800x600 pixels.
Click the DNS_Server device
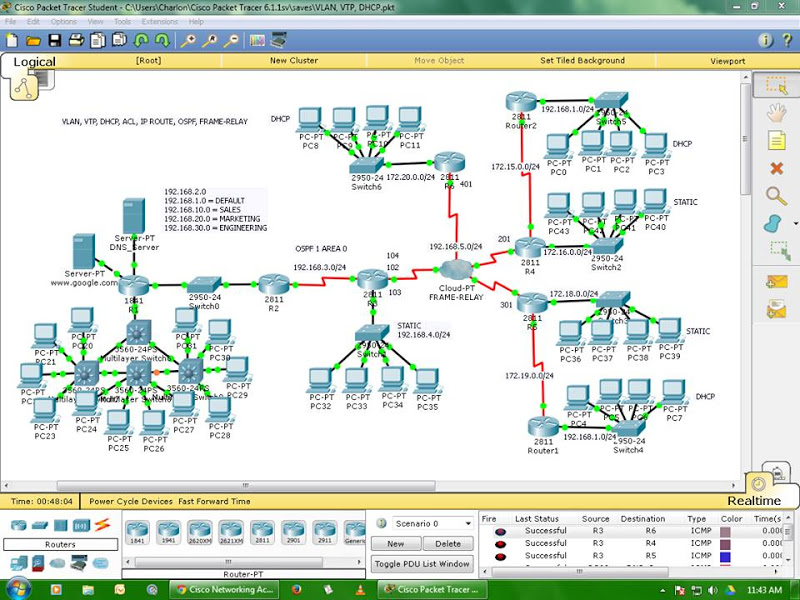(x=134, y=216)
